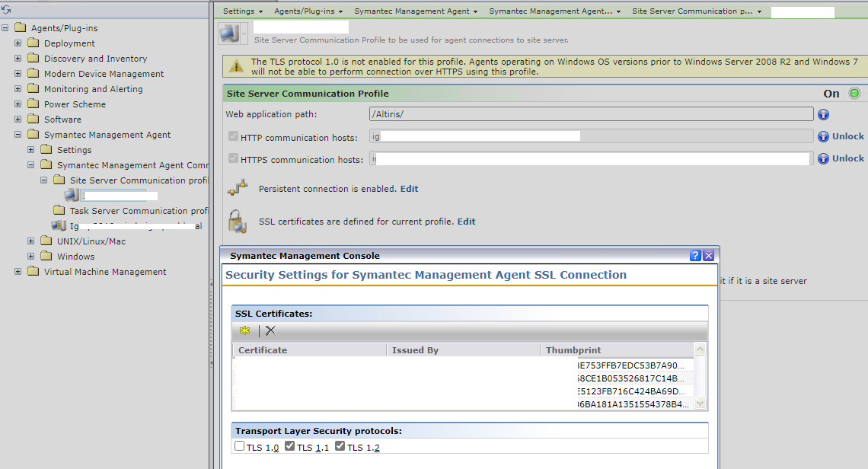Select certificate row with thumbprint E5123FB716C424BA69D
This screenshot has width=868, height=469.
pos(464,391)
